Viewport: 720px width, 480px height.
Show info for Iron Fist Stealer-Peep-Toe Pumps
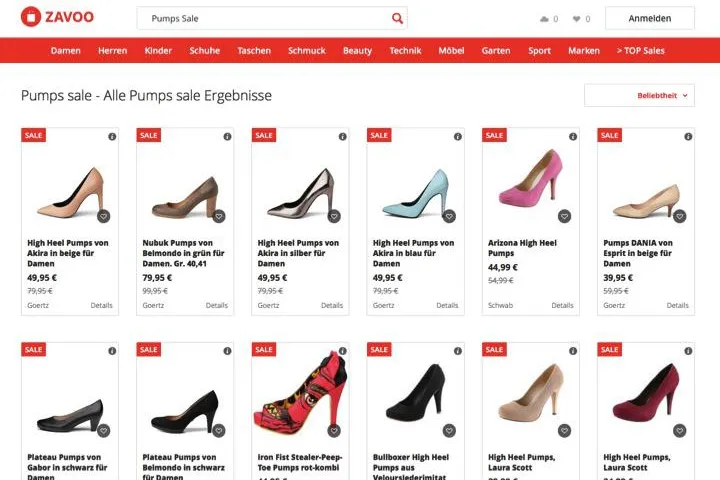click(x=343, y=351)
